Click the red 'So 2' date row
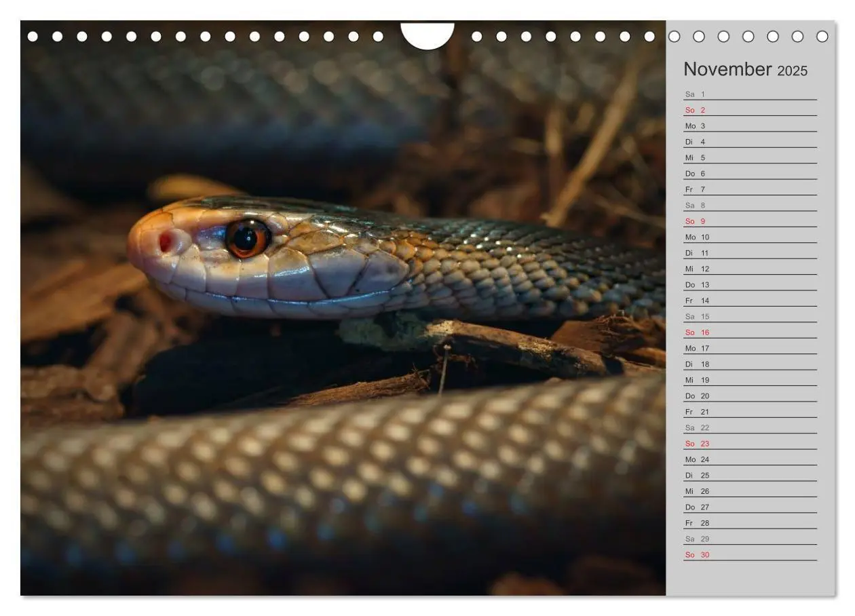855x616 pixels. pyautogui.click(x=750, y=110)
